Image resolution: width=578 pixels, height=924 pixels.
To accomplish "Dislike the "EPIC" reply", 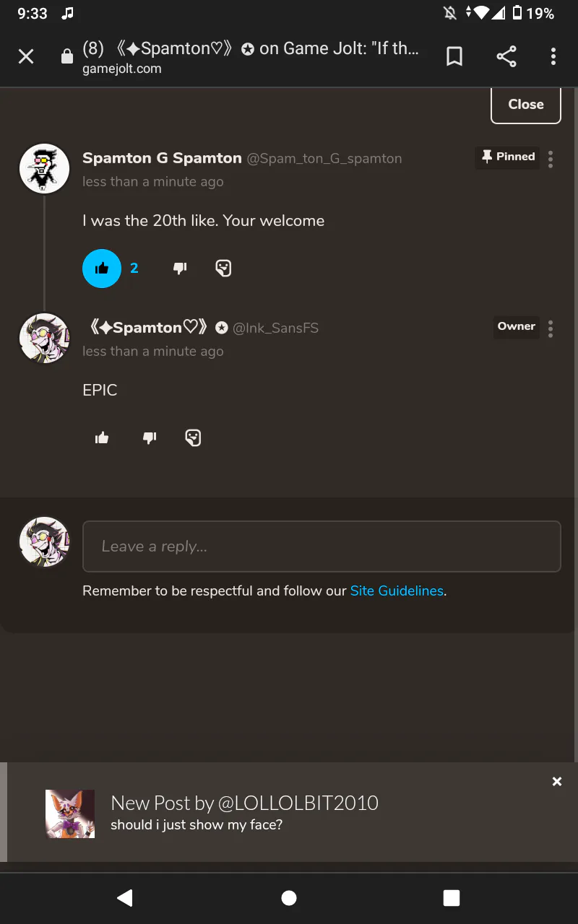I will pos(150,437).
